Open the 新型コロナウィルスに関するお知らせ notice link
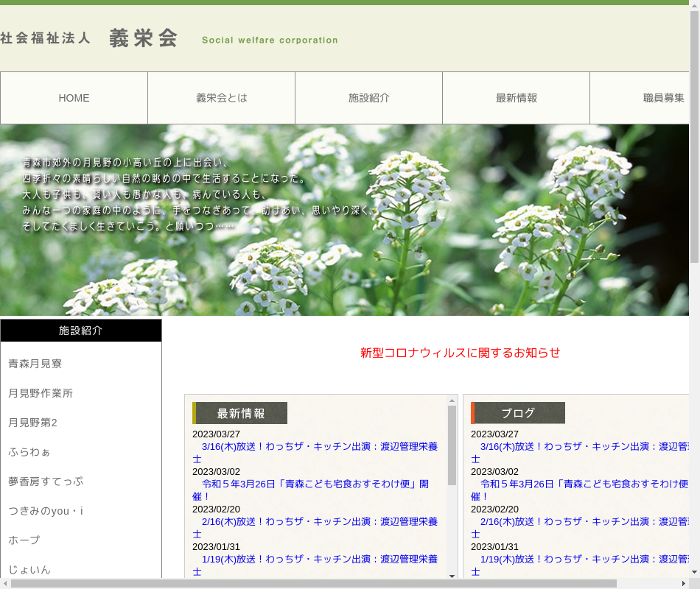Screen dimensions: 700x589 [460, 353]
